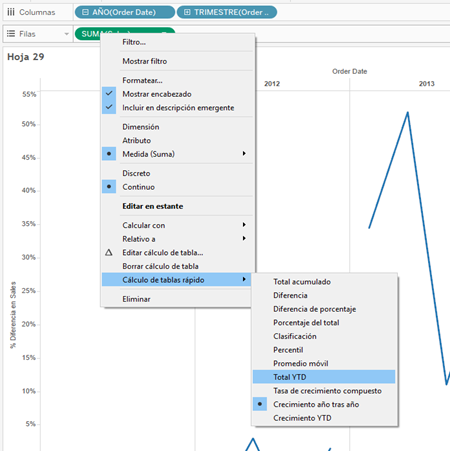Click the AÑO(Order Date) pill

tap(125, 12)
